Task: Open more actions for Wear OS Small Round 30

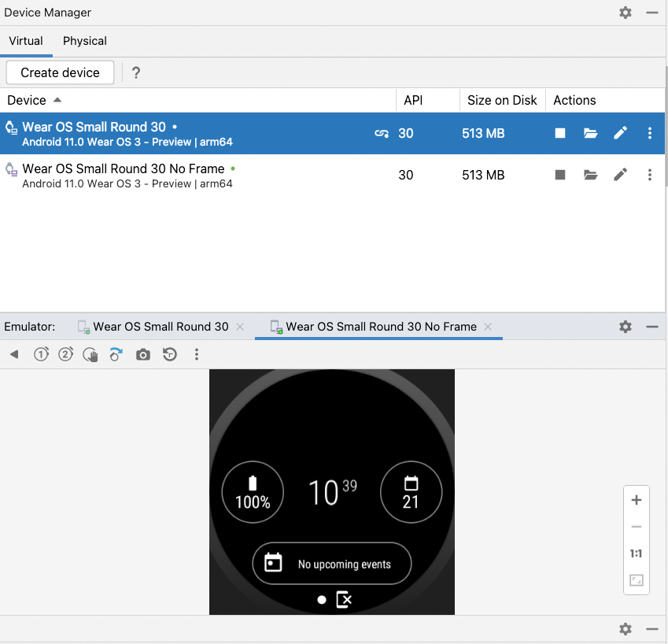Action: 649,133
